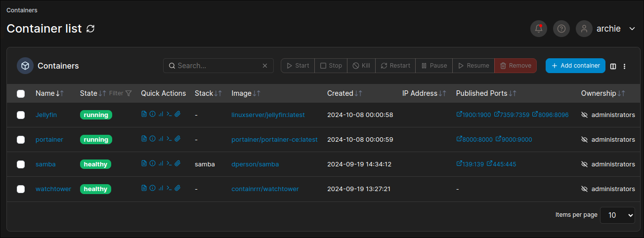Screen dimensions: 644x238
Task: Open linuxserver/jellyfin:latest image link
Action: pyautogui.click(x=268, y=115)
